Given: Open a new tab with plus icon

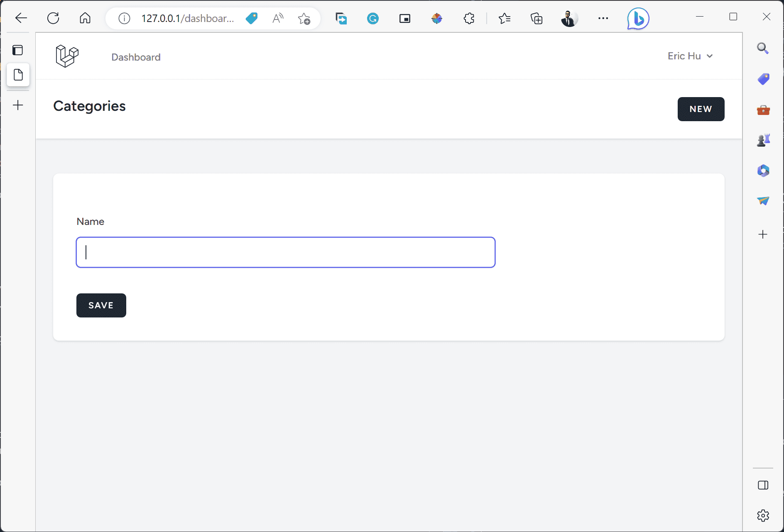Looking at the screenshot, I should (18, 105).
